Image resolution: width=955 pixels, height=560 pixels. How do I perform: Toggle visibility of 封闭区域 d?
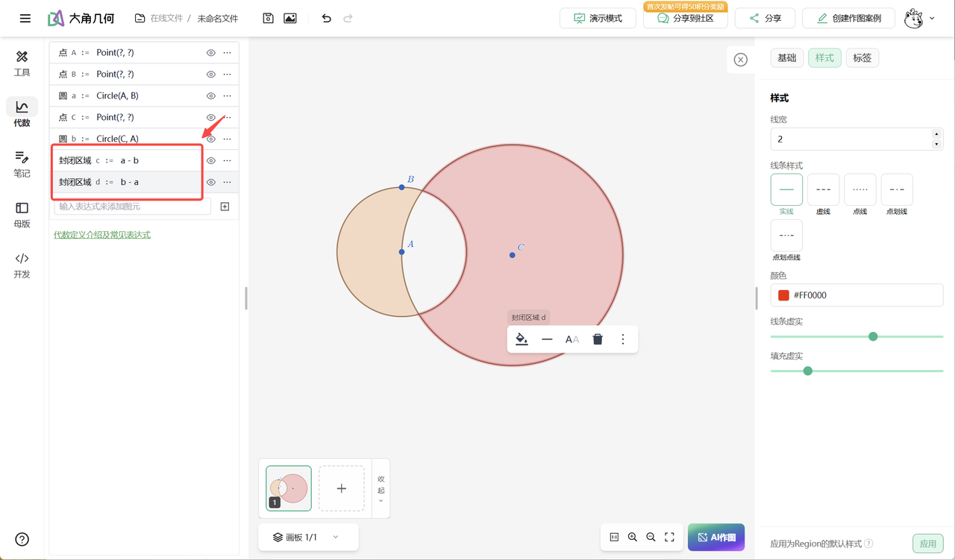click(211, 183)
